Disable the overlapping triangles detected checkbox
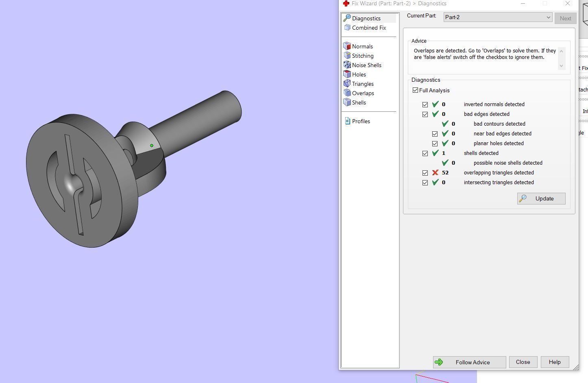The width and height of the screenshot is (588, 383). tap(425, 173)
